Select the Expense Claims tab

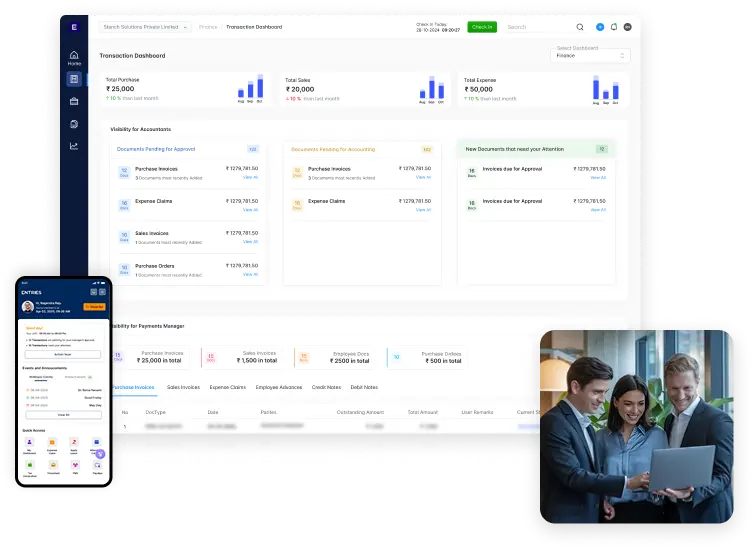228,386
